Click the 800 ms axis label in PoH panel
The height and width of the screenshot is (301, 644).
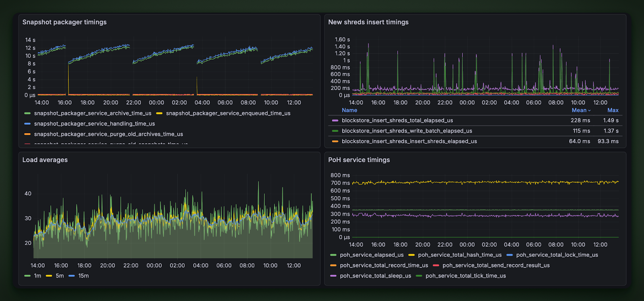(340, 175)
